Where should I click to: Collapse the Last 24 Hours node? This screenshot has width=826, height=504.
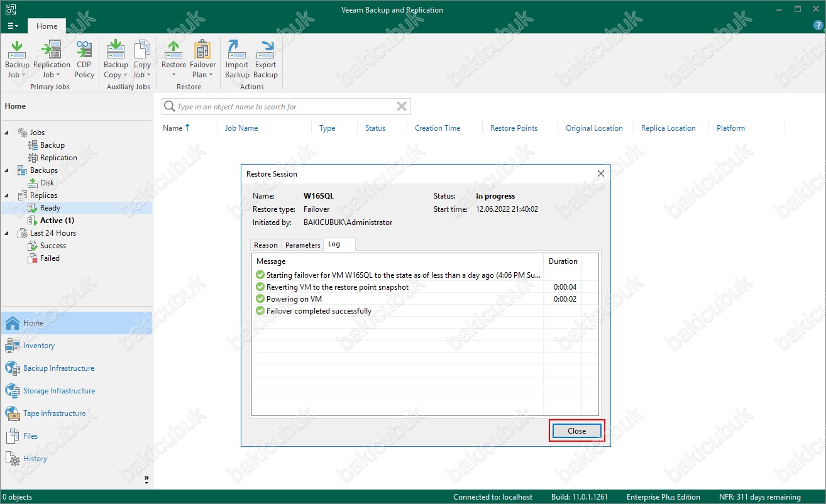click(x=7, y=233)
